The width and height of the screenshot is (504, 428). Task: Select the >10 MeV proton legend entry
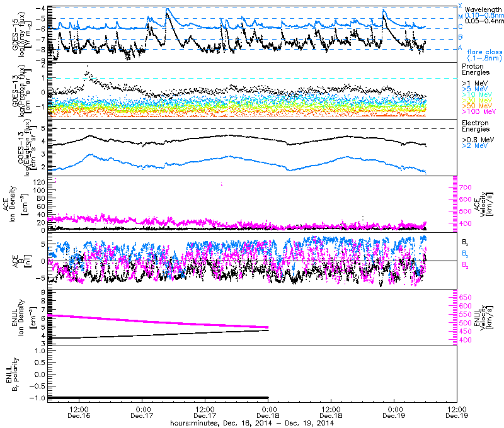477,94
